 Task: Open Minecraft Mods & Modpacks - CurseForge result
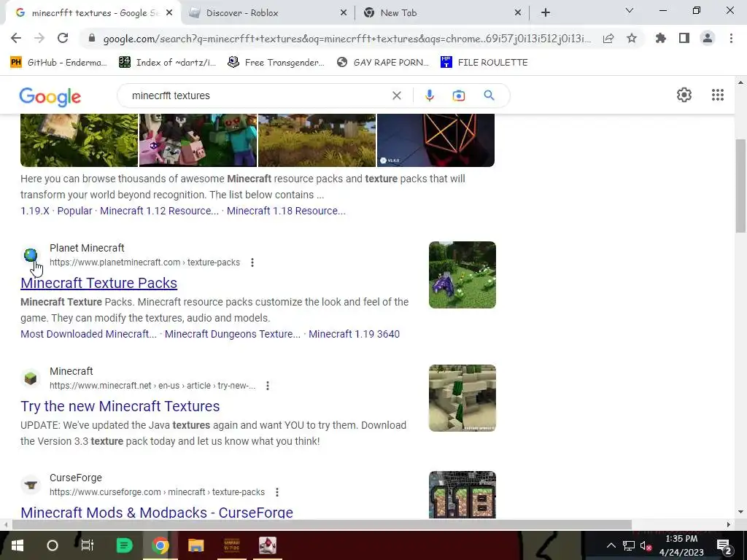(157, 513)
